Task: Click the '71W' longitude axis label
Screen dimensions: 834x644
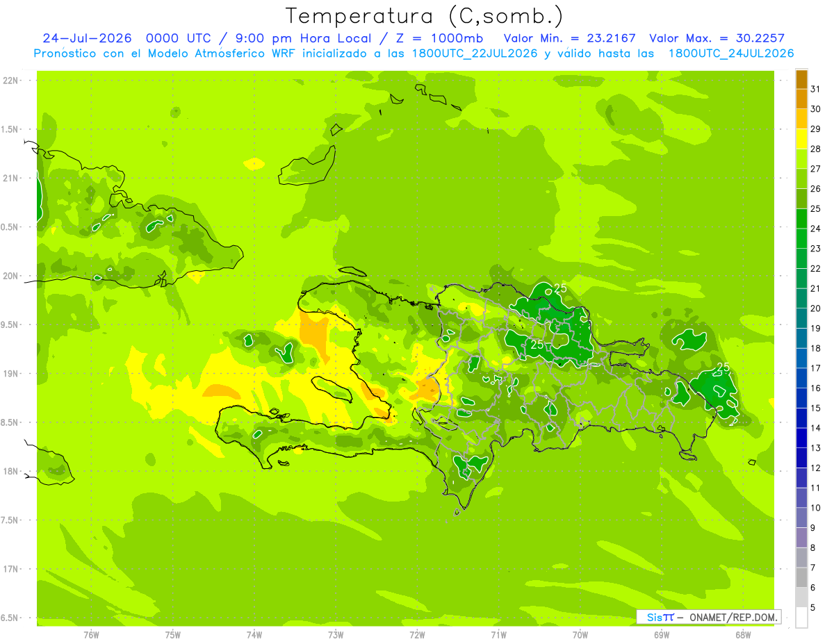Action: pos(498,634)
